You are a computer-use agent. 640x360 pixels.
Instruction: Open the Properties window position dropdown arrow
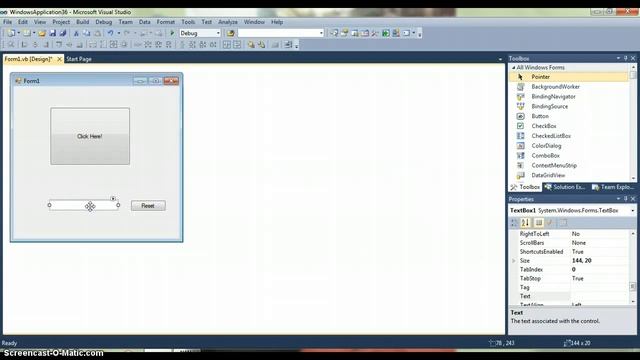point(618,199)
